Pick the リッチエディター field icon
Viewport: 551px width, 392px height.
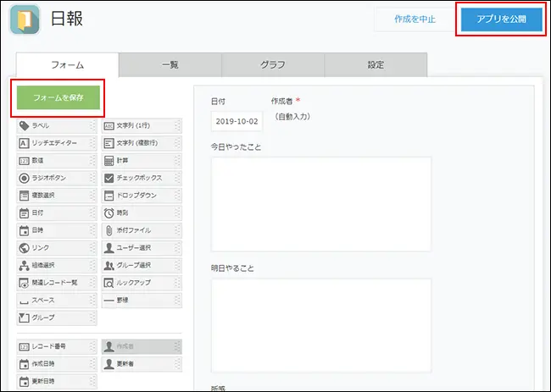tap(25, 143)
